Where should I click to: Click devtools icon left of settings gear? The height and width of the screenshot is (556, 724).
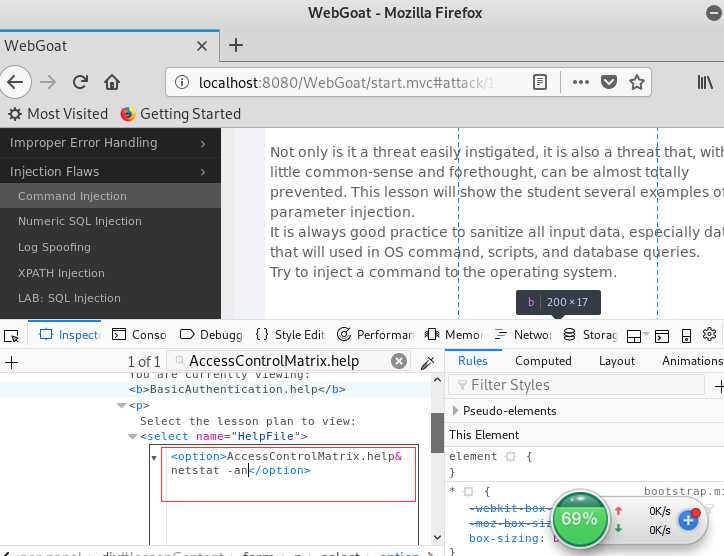686,336
